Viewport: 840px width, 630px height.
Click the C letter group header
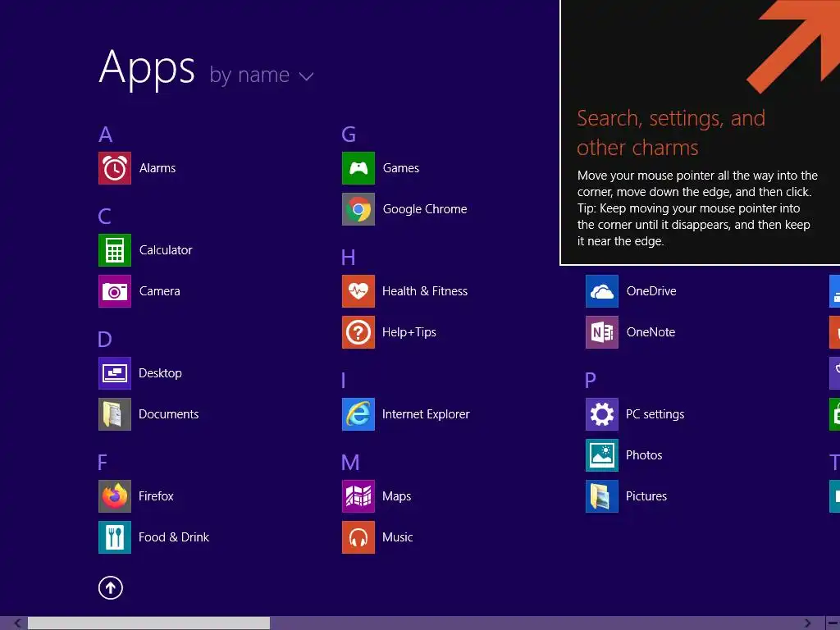[104, 217]
